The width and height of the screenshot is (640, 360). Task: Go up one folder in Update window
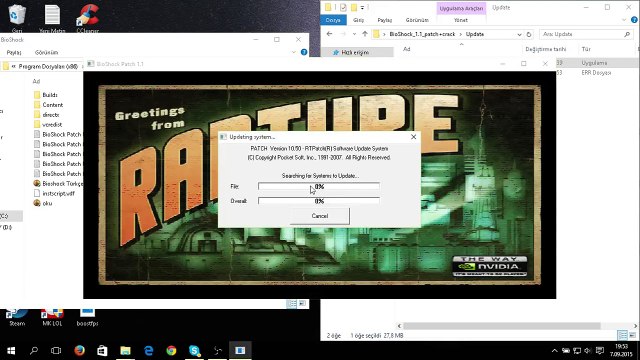(365, 34)
